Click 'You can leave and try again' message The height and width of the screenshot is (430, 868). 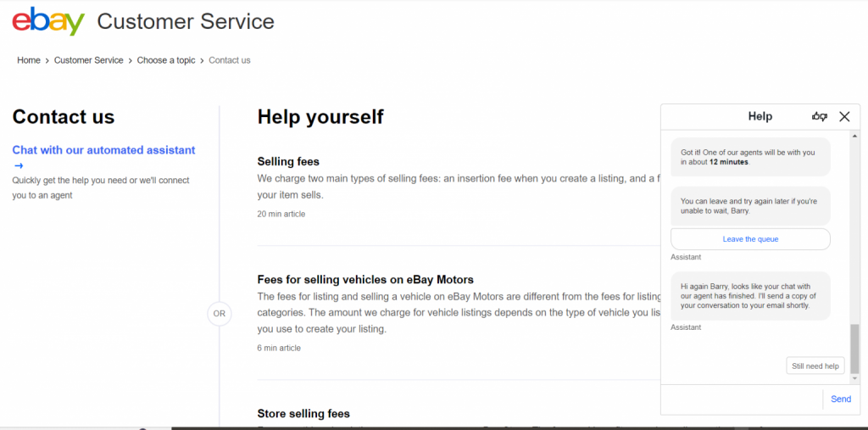click(x=750, y=206)
